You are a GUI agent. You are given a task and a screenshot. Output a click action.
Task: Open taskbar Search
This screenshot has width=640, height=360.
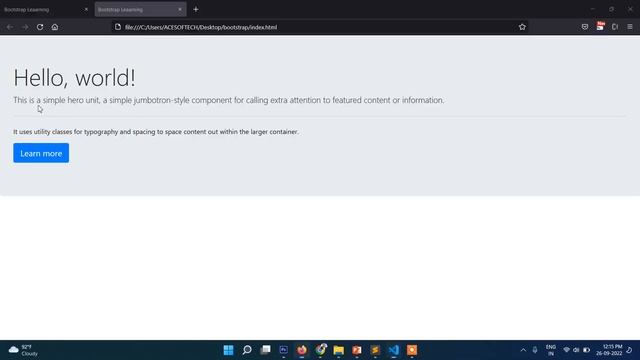(x=247, y=350)
